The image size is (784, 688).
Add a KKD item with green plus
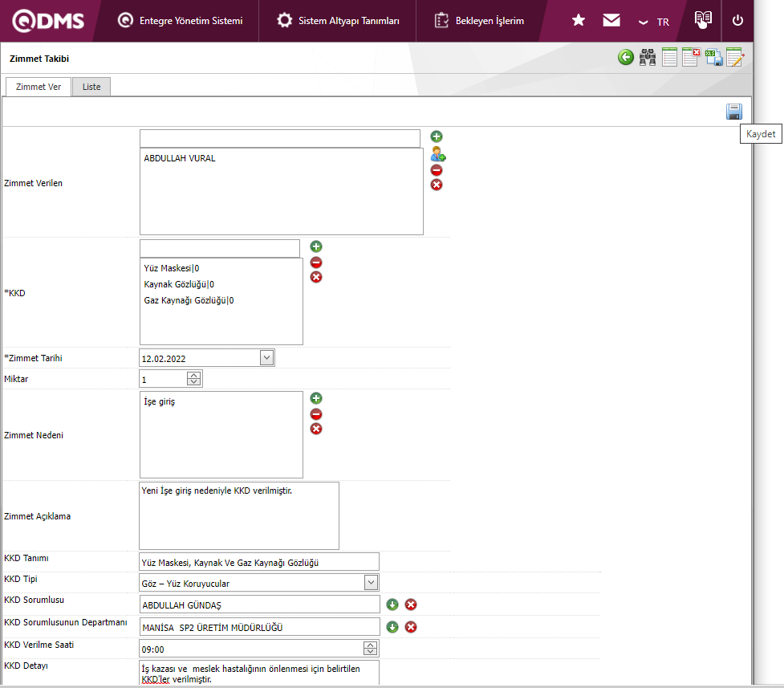click(x=316, y=246)
